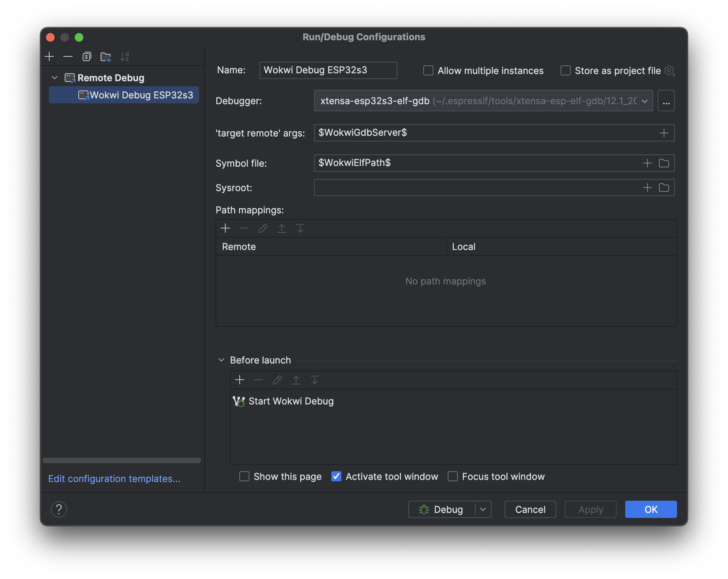Viewport: 728px width, 579px height.
Task: Open help with question mark button
Action: tap(59, 509)
